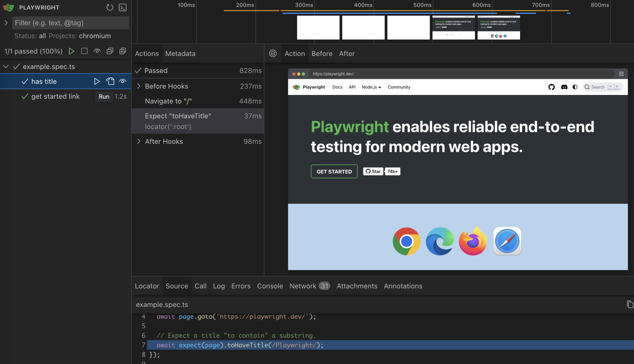This screenshot has height=364, width=634.
Task: Toggle output terminal icon in header
Action: click(x=123, y=7)
